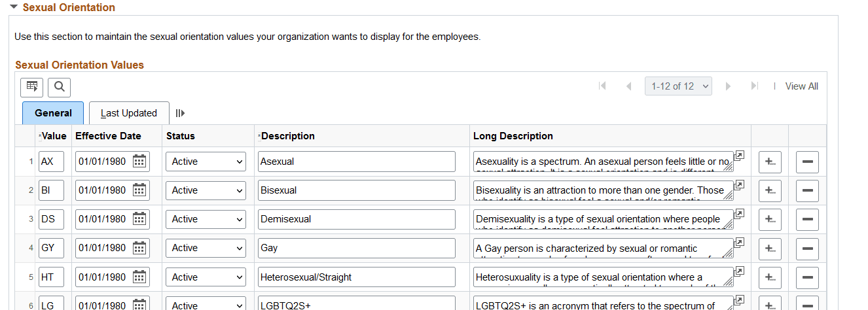Open Status dropdown for Demisexual row

tap(206, 219)
